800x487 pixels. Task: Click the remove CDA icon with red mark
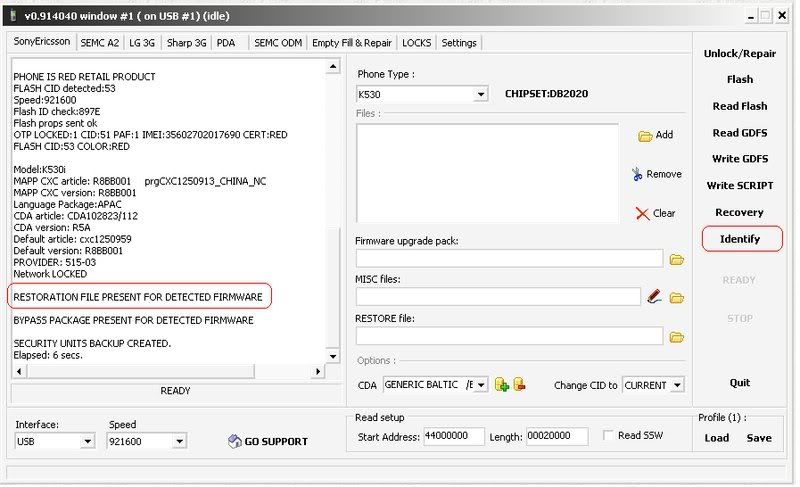tap(519, 384)
